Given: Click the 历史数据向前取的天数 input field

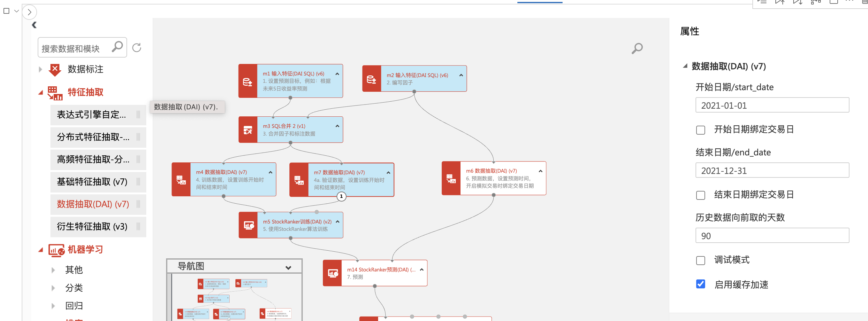Looking at the screenshot, I should pos(772,236).
